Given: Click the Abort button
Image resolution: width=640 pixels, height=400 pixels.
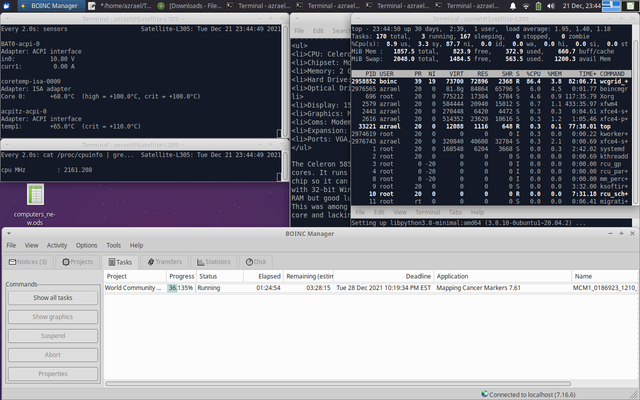Looking at the screenshot, I should 53,355.
